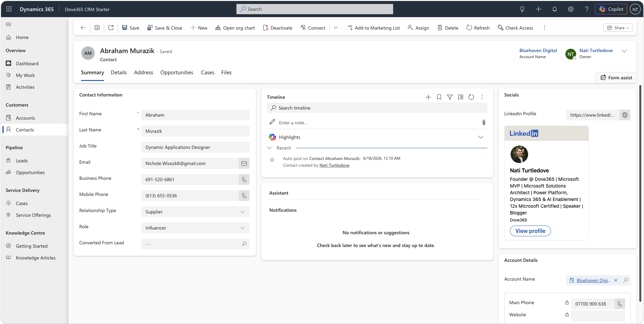Click Check Access
Image resolution: width=644 pixels, height=324 pixels.
click(516, 28)
